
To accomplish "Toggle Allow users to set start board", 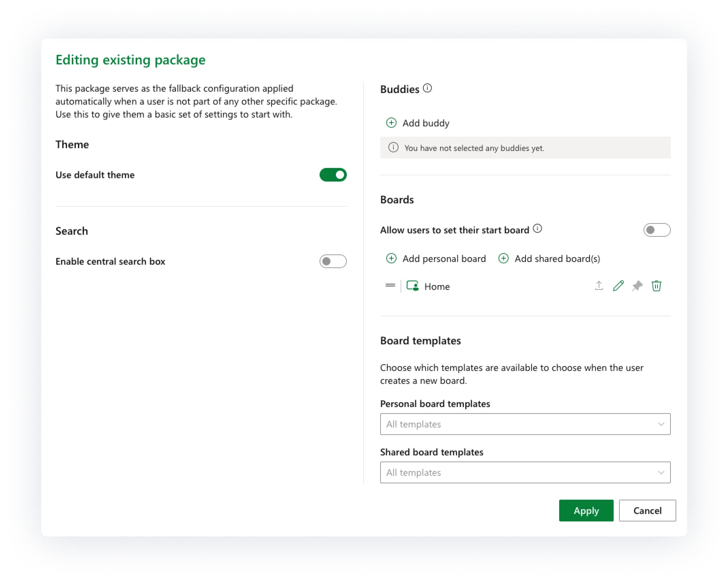I will 657,230.
